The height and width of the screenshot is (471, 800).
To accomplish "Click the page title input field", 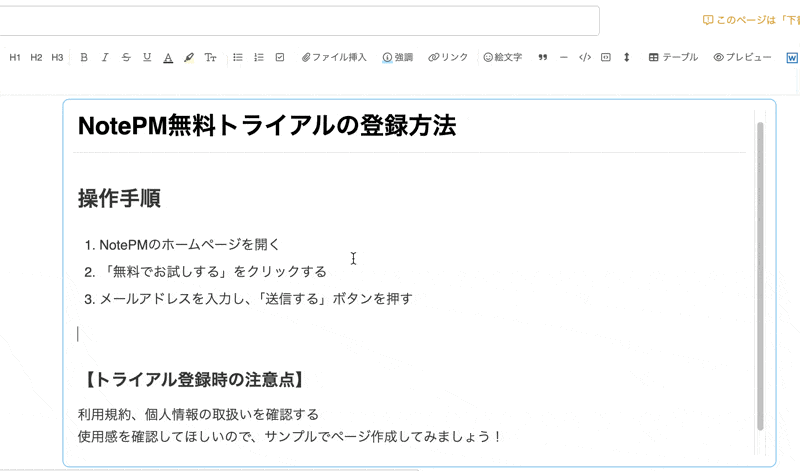I will point(299,20).
